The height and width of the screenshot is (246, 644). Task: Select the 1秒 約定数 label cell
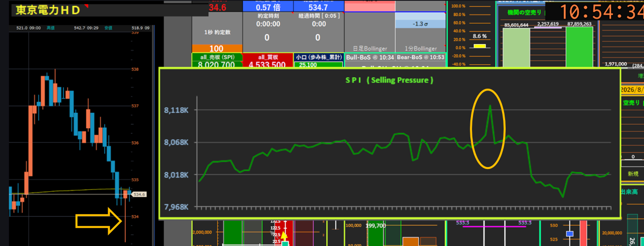(217, 32)
